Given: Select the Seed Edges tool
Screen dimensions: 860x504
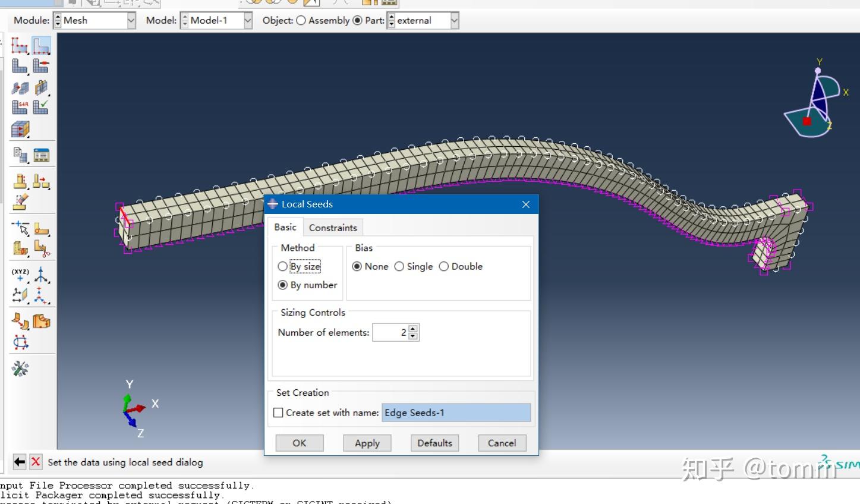Looking at the screenshot, I should pyautogui.click(x=41, y=45).
